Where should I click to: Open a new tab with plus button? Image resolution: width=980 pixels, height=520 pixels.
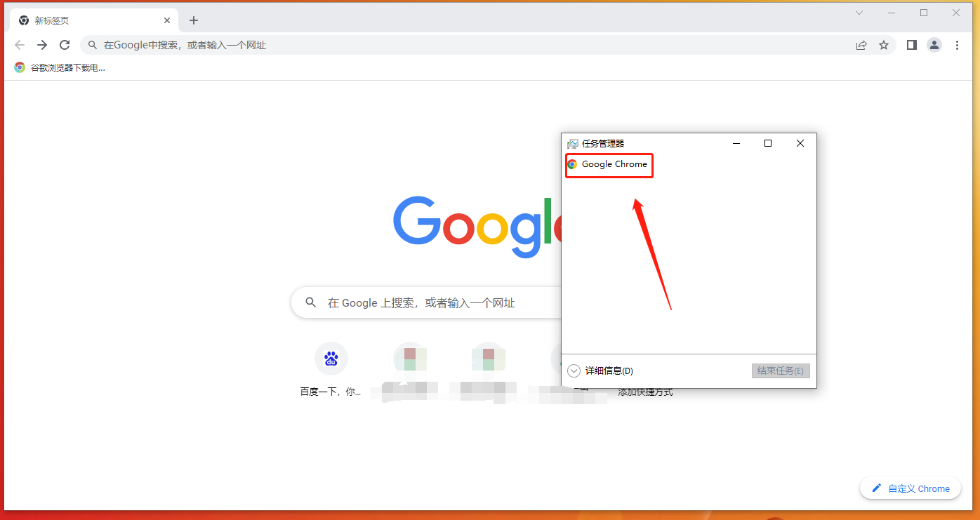[x=194, y=20]
